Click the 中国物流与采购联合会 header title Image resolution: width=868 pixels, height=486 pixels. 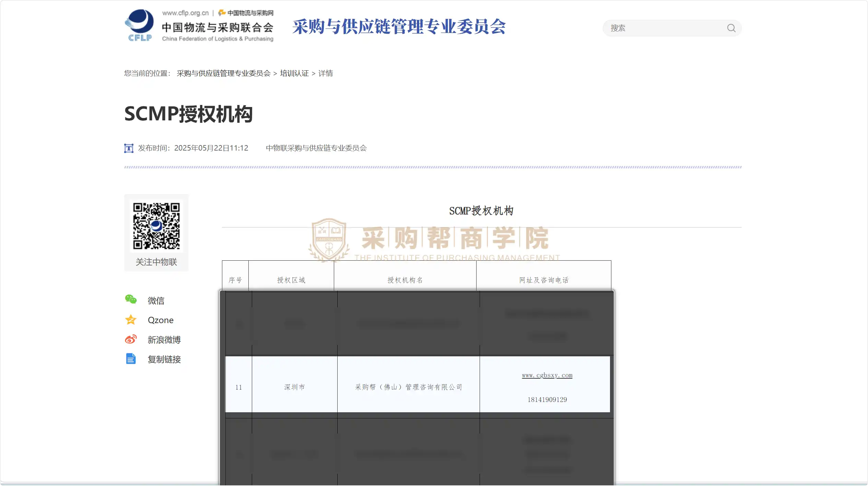click(218, 27)
